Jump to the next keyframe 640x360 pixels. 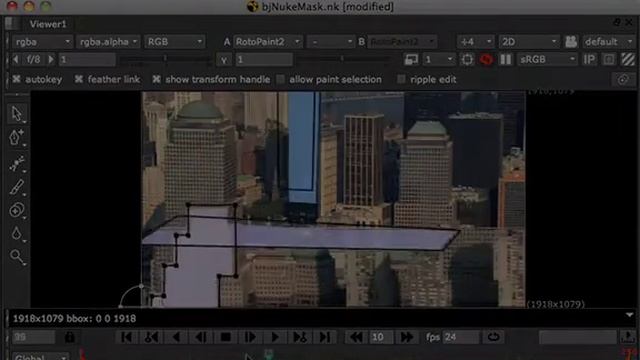pyautogui.click(x=300, y=337)
